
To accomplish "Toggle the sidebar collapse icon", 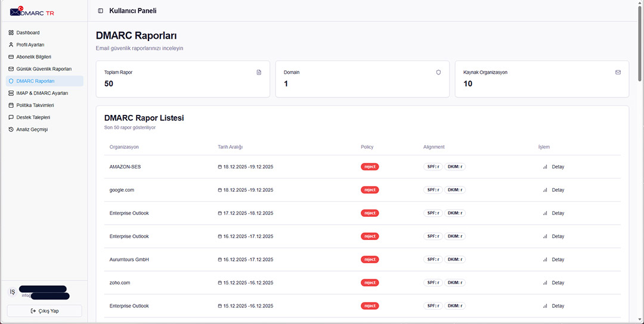I will [100, 11].
